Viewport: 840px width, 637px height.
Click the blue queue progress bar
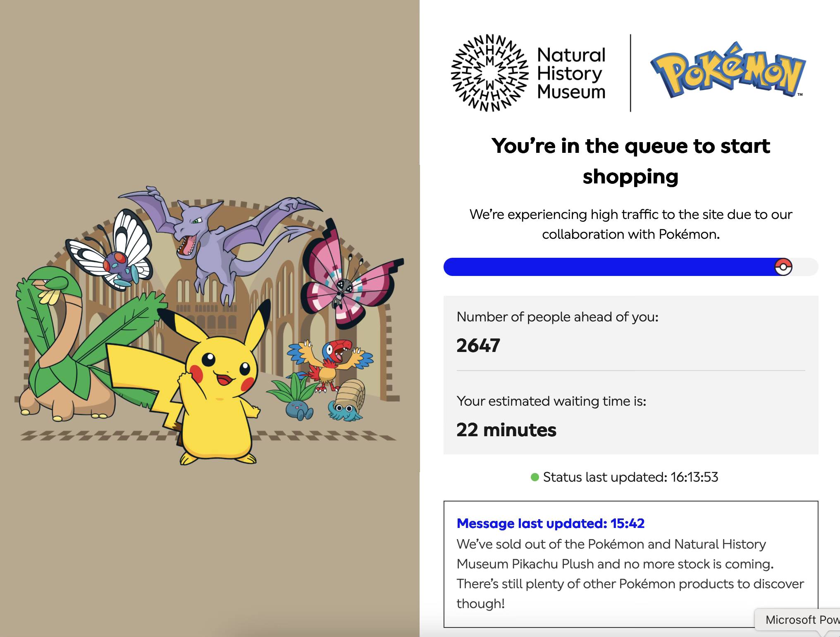coord(608,267)
